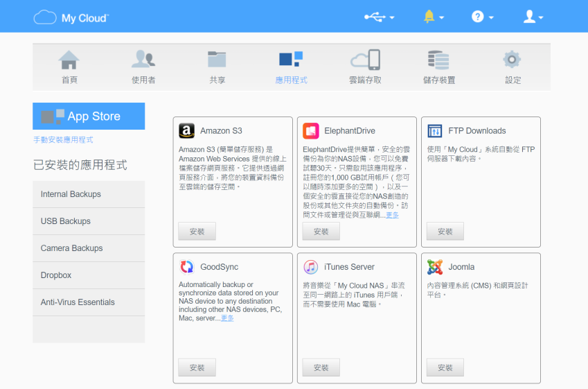Install the Joomla app
This screenshot has width=588, height=389.
click(445, 368)
